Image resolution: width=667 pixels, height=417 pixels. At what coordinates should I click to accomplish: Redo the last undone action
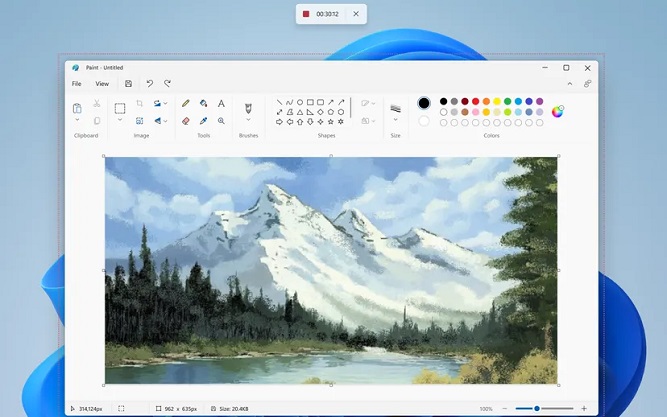tap(168, 84)
